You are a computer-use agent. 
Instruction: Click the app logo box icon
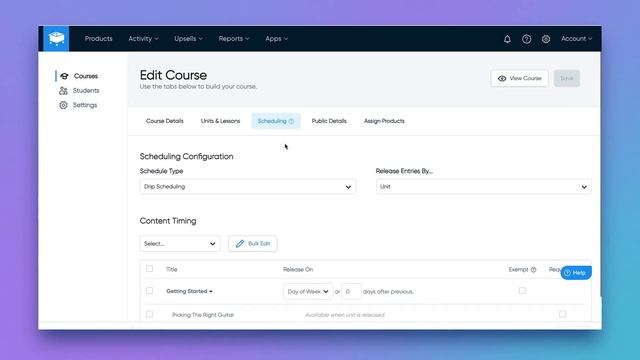coord(56,38)
